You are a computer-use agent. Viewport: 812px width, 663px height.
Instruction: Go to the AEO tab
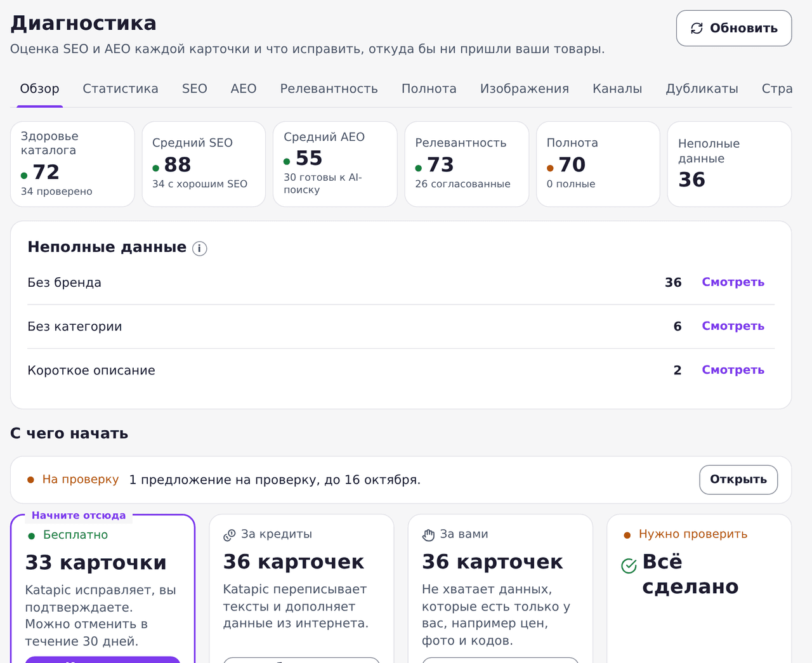[x=244, y=89]
